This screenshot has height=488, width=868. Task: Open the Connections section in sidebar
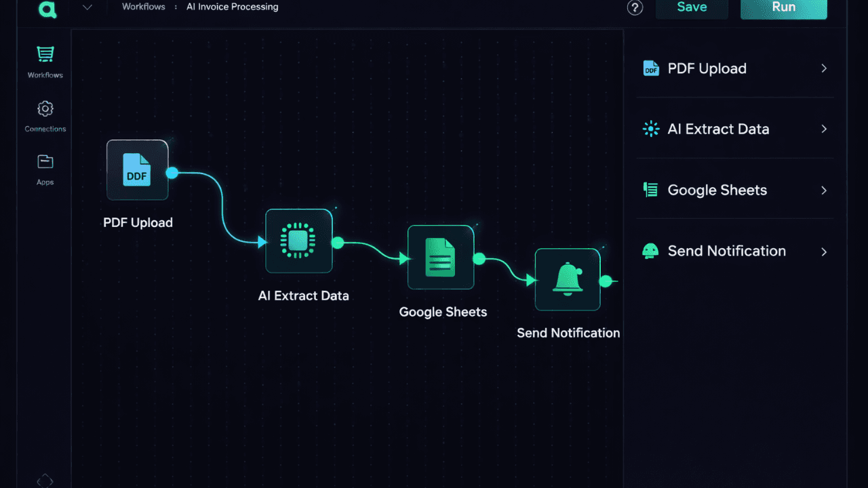pos(44,115)
